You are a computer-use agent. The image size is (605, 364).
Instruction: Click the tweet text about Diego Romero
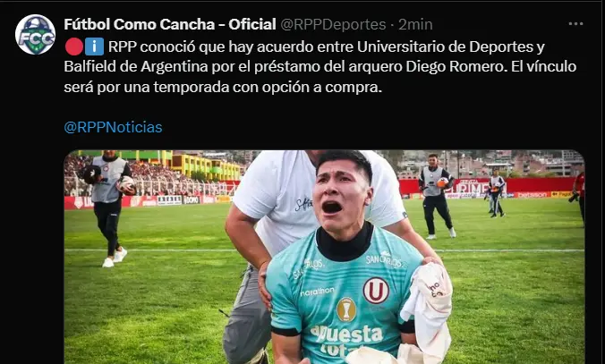click(320, 67)
